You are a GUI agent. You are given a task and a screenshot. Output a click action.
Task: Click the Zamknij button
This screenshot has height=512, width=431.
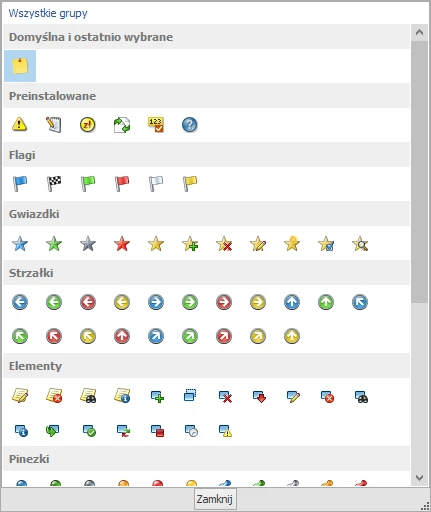point(215,499)
